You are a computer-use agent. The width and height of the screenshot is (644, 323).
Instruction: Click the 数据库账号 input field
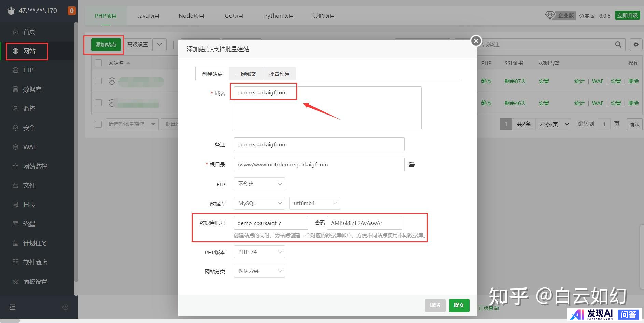tap(270, 223)
